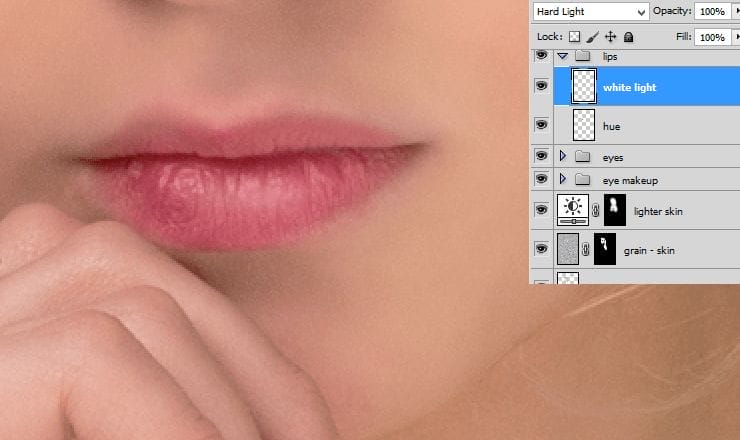Click the lock all padlock icon
This screenshot has height=440, width=740.
628,37
